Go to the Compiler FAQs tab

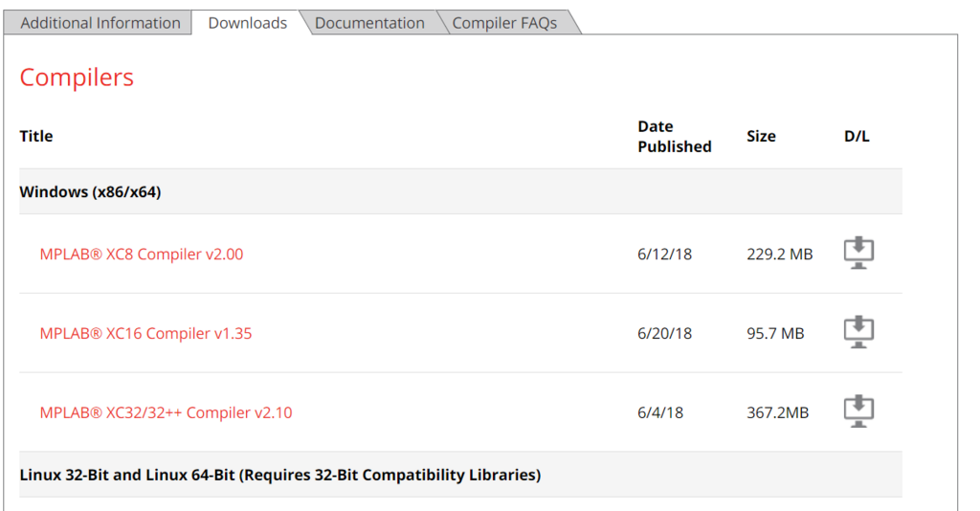click(504, 23)
